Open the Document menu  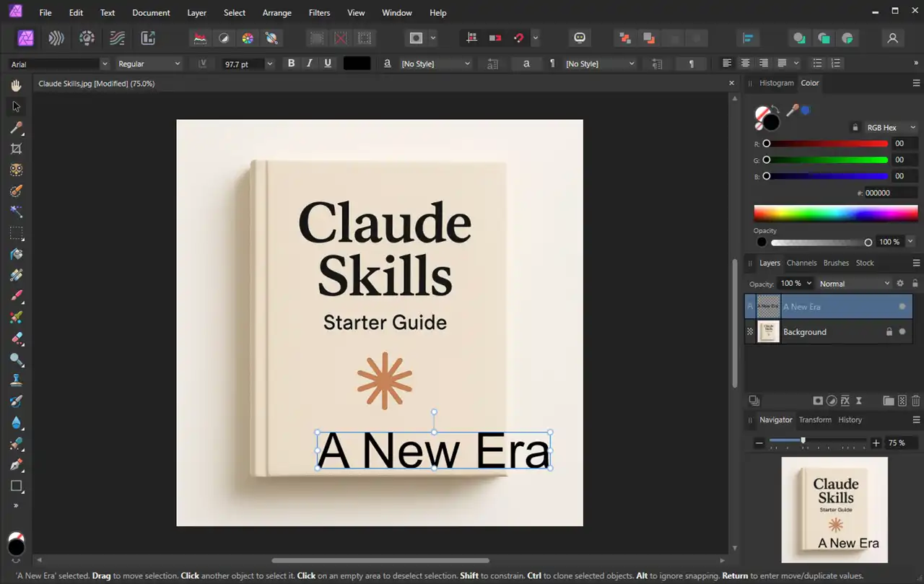152,13
